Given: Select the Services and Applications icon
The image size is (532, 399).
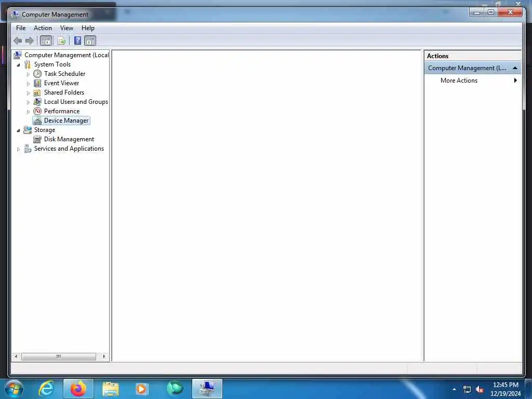Looking at the screenshot, I should point(28,149).
